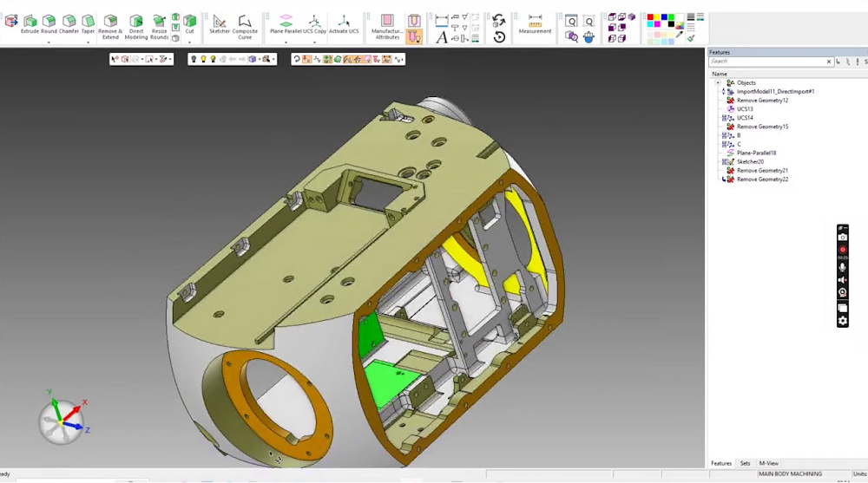Image resolution: width=868 pixels, height=483 pixels.
Task: Click the Measurement tool
Action: click(535, 23)
